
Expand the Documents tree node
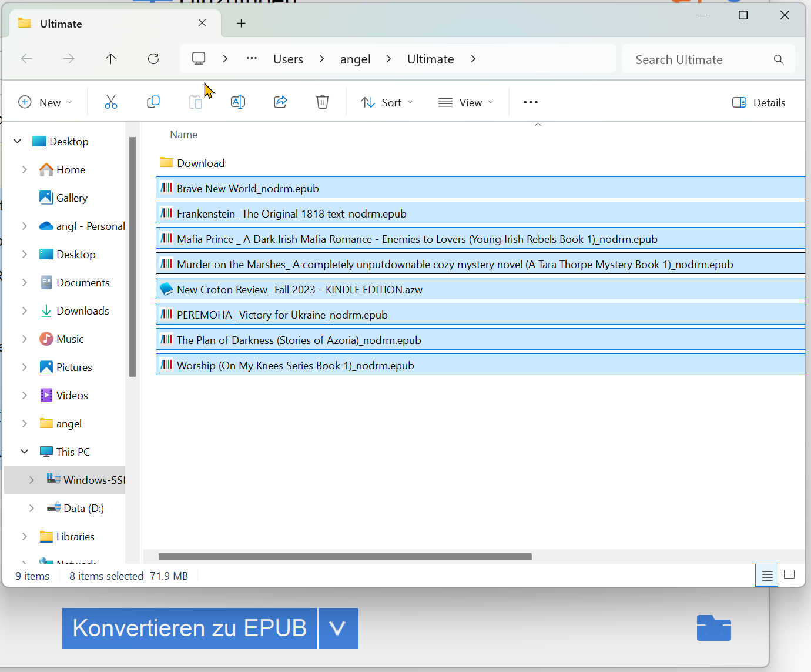(25, 282)
